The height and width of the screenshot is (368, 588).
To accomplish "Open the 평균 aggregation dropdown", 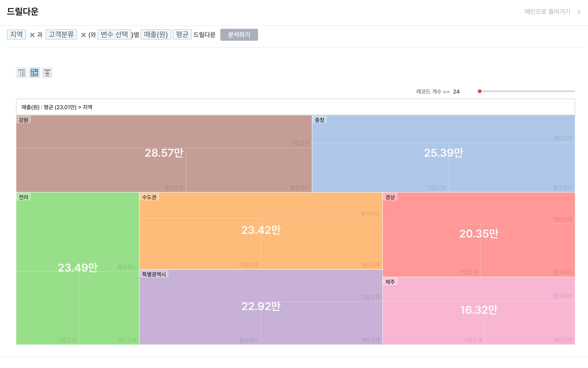I will (182, 34).
